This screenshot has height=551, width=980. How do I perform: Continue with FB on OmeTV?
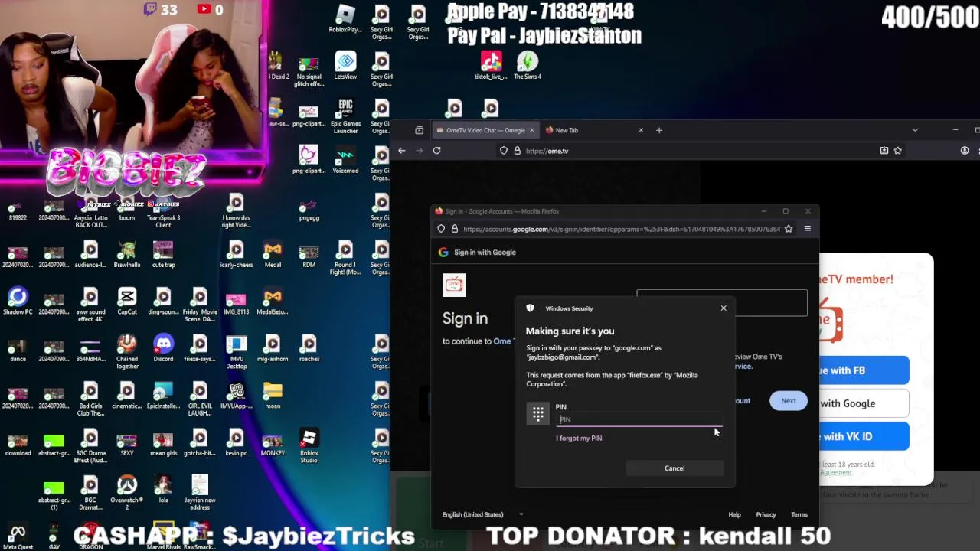point(864,370)
